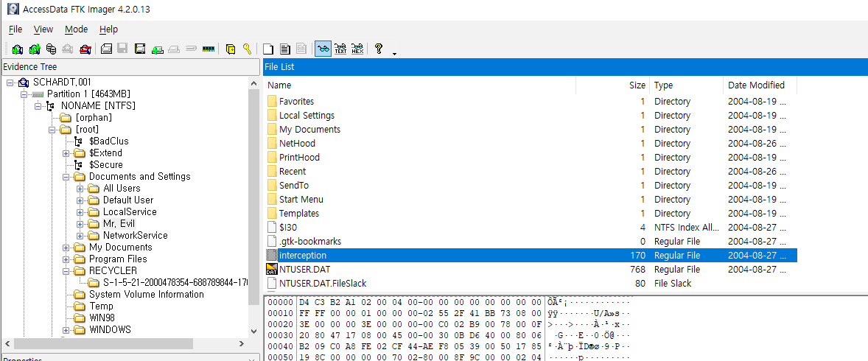Screen dimensions: 868x361
Task: Toggle HEX view mode for file preview
Action: (357, 49)
